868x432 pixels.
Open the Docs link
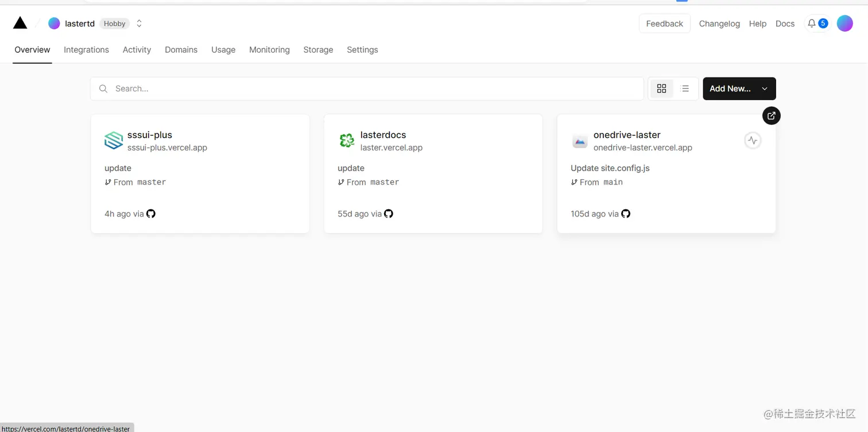785,24
